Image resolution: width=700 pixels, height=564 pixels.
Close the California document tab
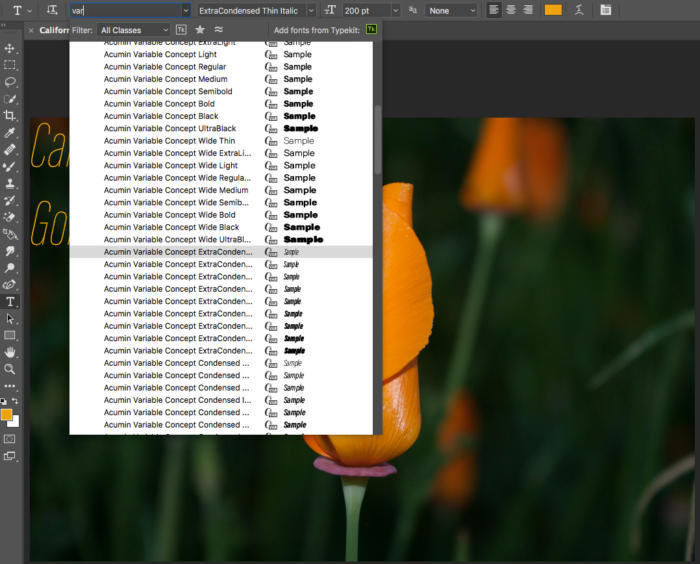[31, 30]
